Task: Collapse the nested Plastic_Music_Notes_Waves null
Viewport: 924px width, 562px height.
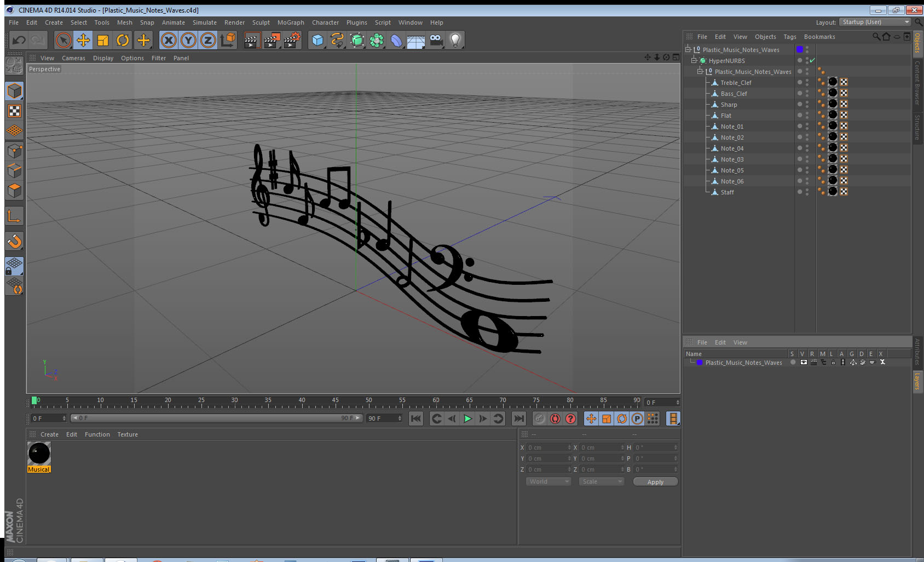Action: coord(700,71)
